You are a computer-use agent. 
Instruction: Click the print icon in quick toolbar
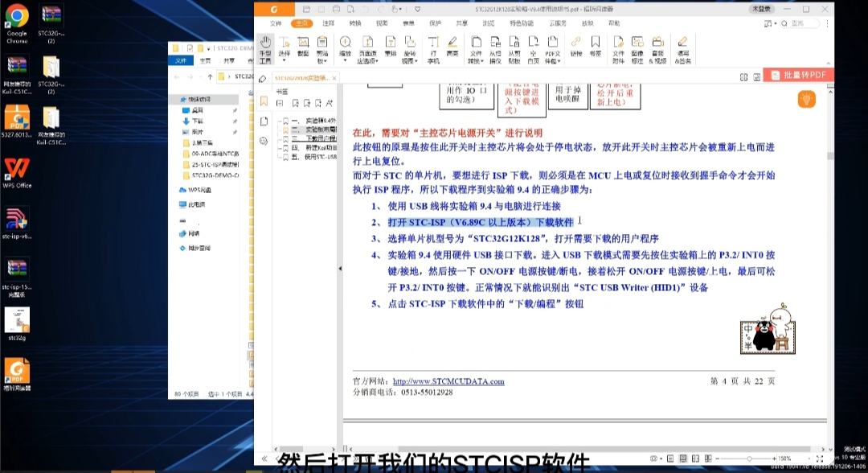click(x=336, y=9)
